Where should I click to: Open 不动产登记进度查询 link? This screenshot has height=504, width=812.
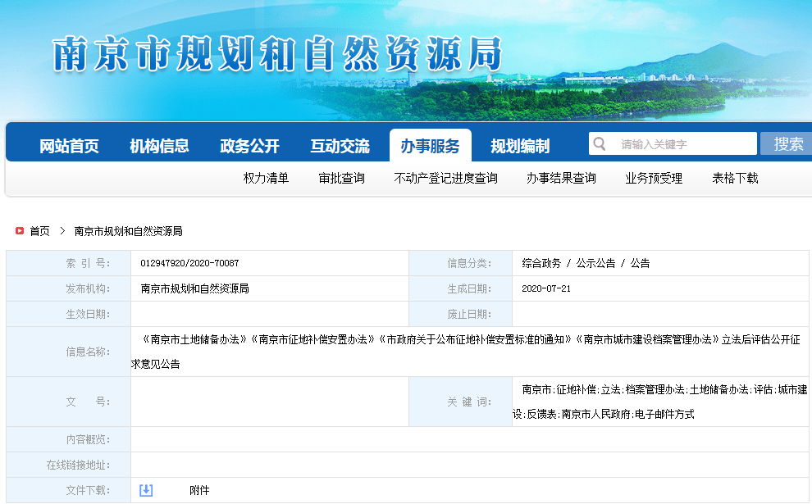tap(446, 178)
